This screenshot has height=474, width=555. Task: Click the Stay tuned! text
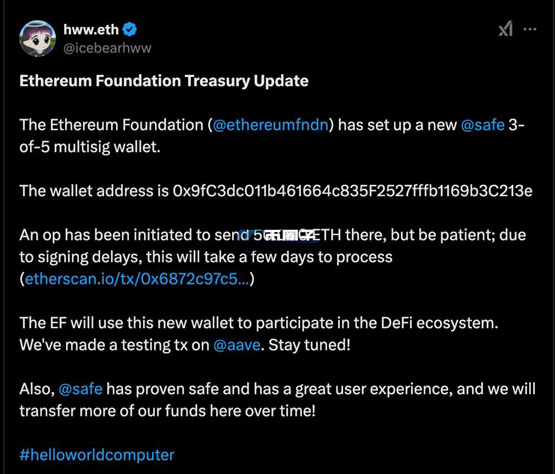point(309,345)
